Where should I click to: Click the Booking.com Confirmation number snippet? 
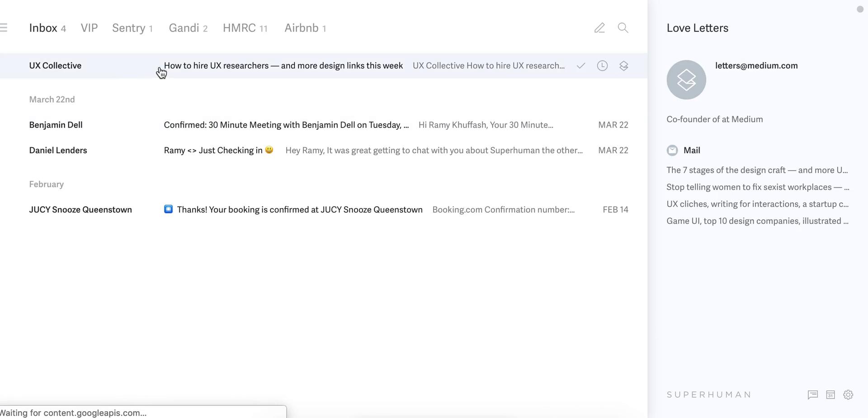(x=504, y=209)
